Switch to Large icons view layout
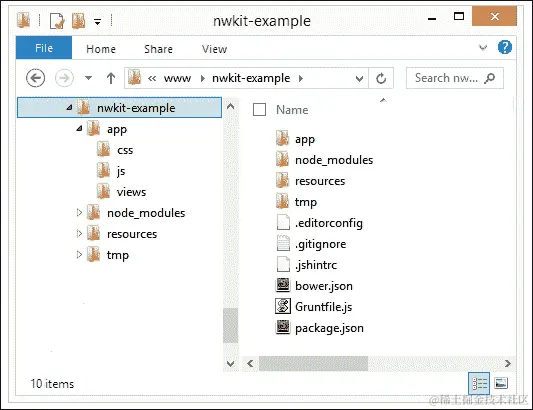Viewport: 533px width, 410px height. tap(501, 383)
